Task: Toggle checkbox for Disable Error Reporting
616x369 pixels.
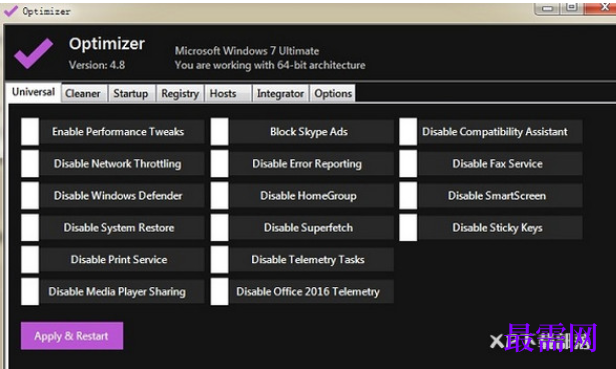Action: point(219,163)
